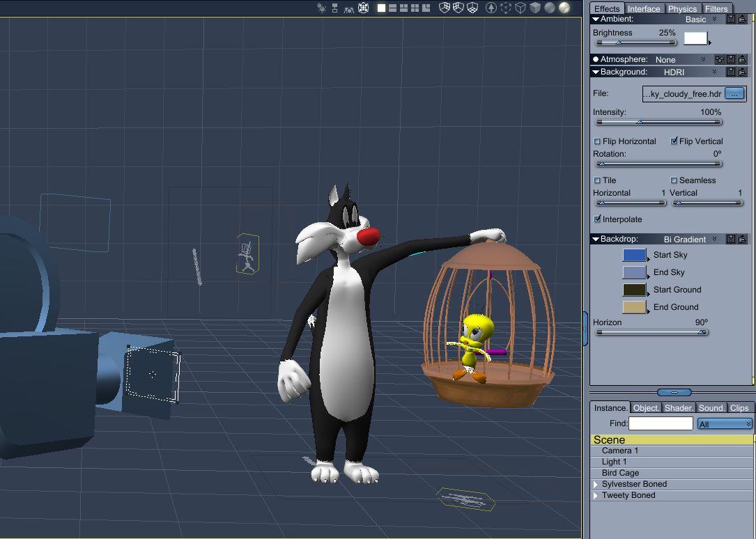Switch to the Filters tab
This screenshot has width=756, height=539.
[x=716, y=8]
